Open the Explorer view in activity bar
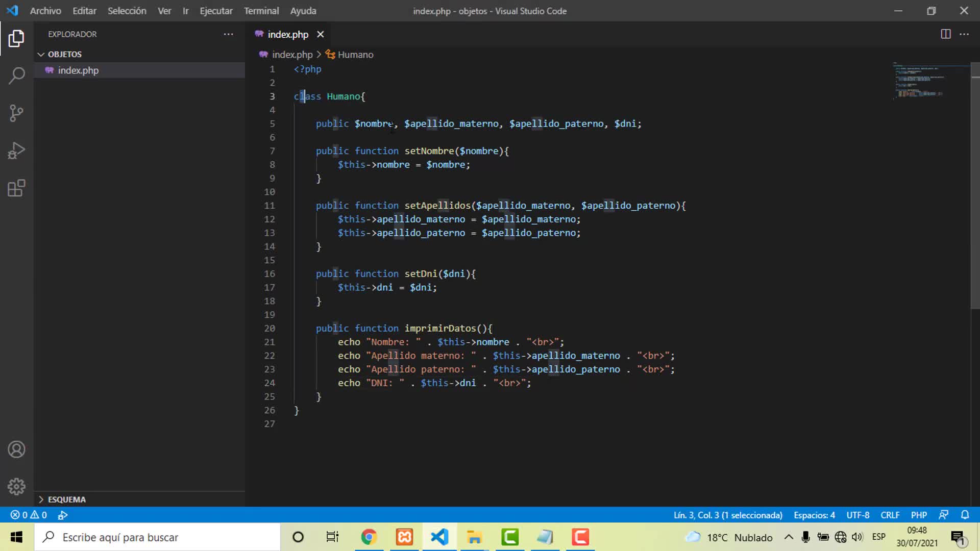The height and width of the screenshot is (551, 980). coord(16,38)
